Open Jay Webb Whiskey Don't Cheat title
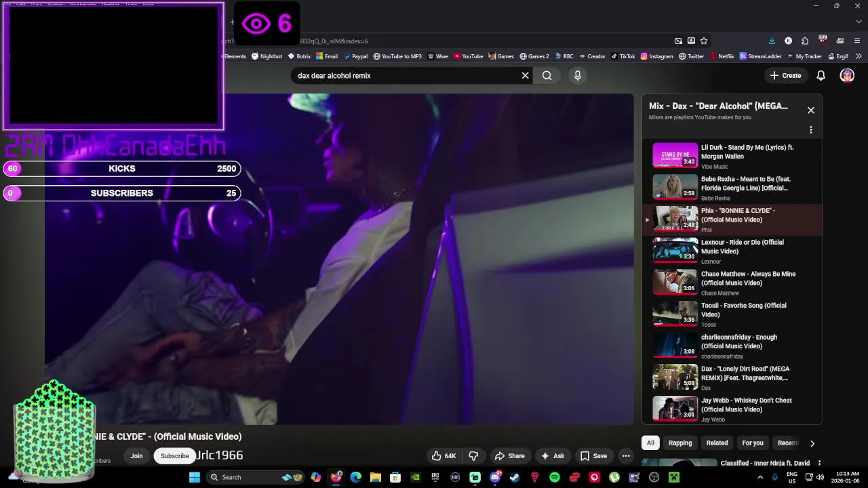The width and height of the screenshot is (868, 488). 747,405
